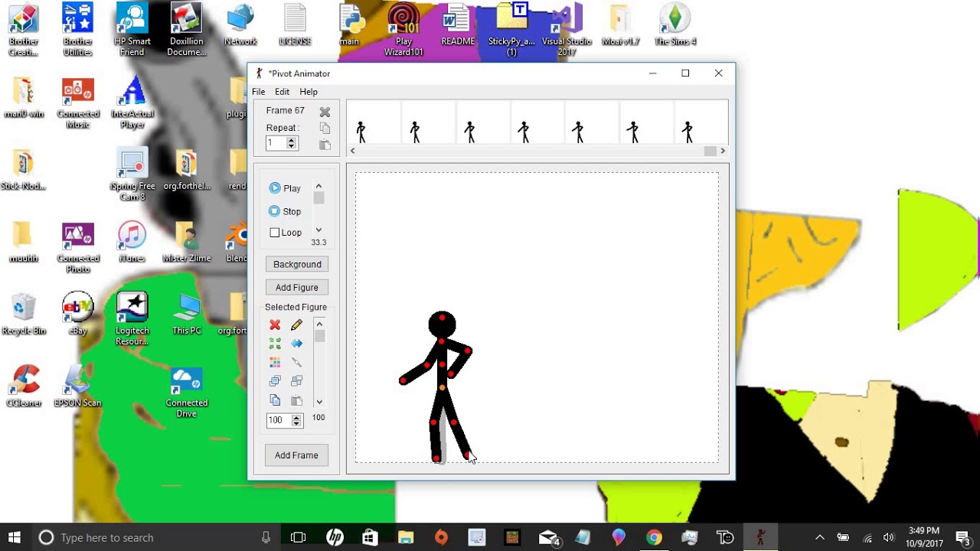Screen dimensions: 980x551
Task: Open the File menu
Action: [259, 92]
